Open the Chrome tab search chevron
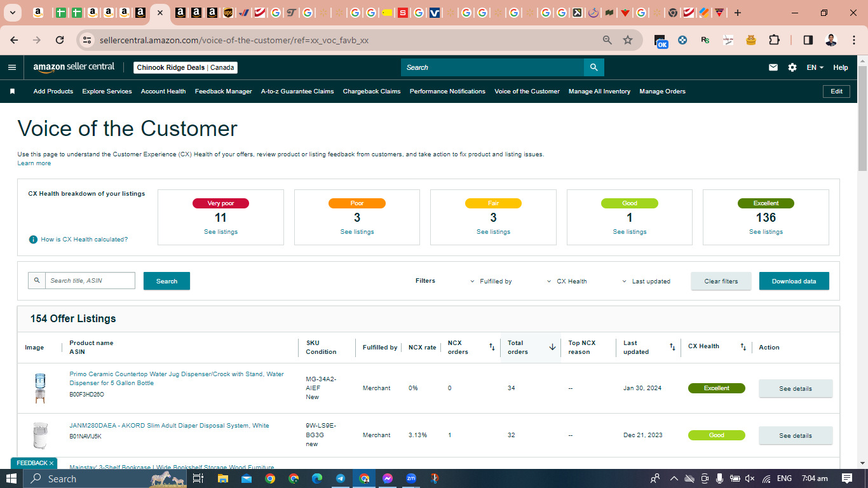Viewport: 868px width, 488px height. (12, 13)
